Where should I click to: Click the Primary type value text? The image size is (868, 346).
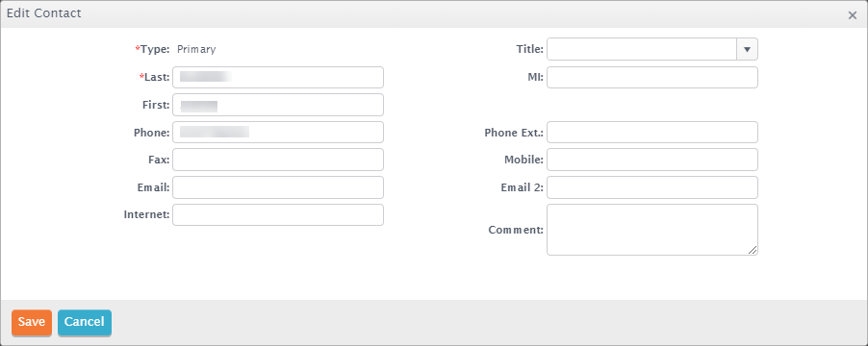point(196,49)
